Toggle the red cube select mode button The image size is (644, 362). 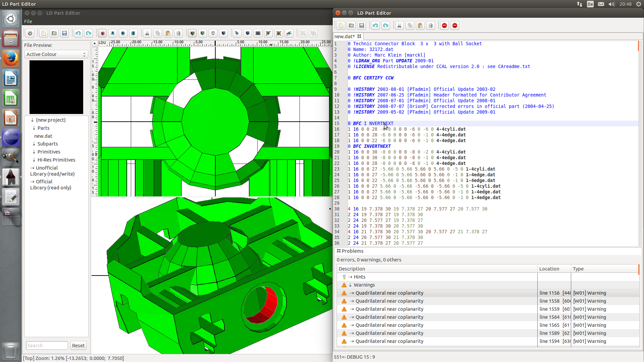103,33
